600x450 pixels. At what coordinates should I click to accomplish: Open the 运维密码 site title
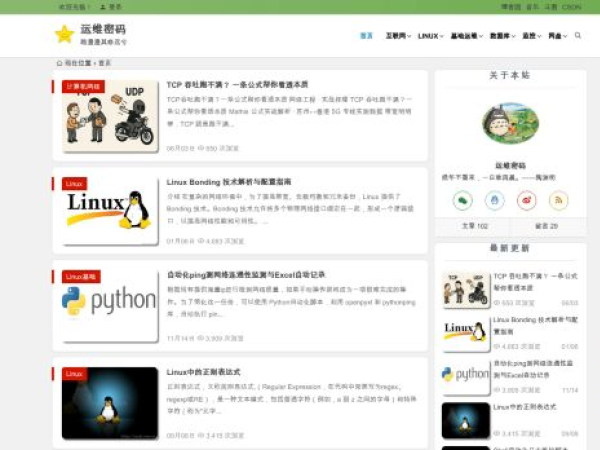coord(103,29)
